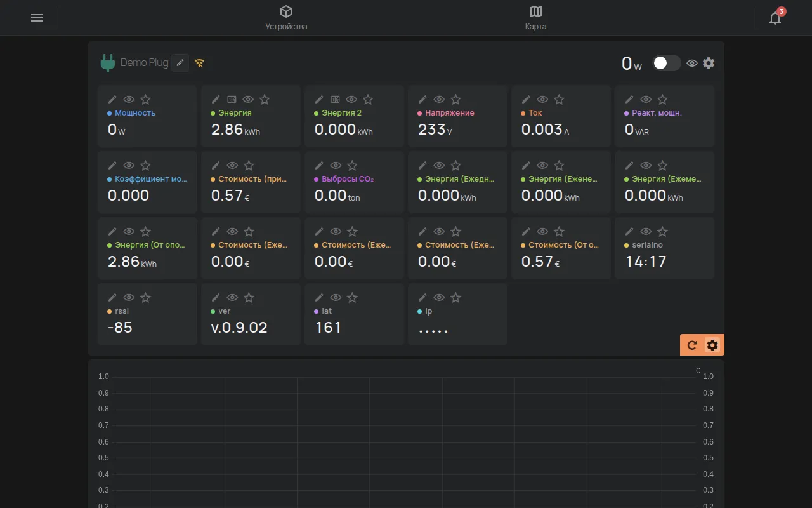Click the Demo Plug device name
The image size is (812, 508).
pyautogui.click(x=145, y=62)
